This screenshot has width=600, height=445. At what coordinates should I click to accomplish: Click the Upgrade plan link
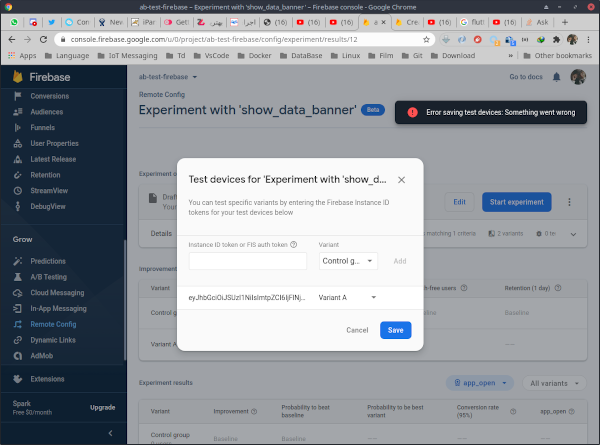tap(103, 408)
